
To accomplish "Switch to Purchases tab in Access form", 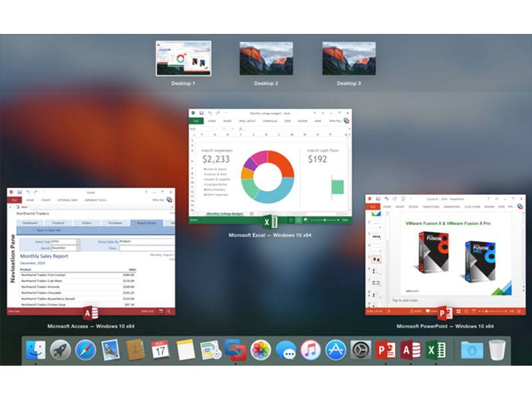I will click(115, 223).
